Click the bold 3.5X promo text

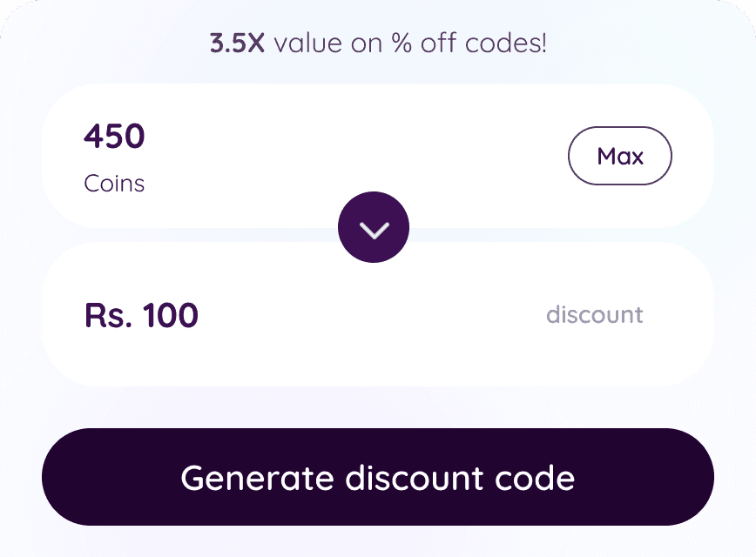[x=237, y=43]
